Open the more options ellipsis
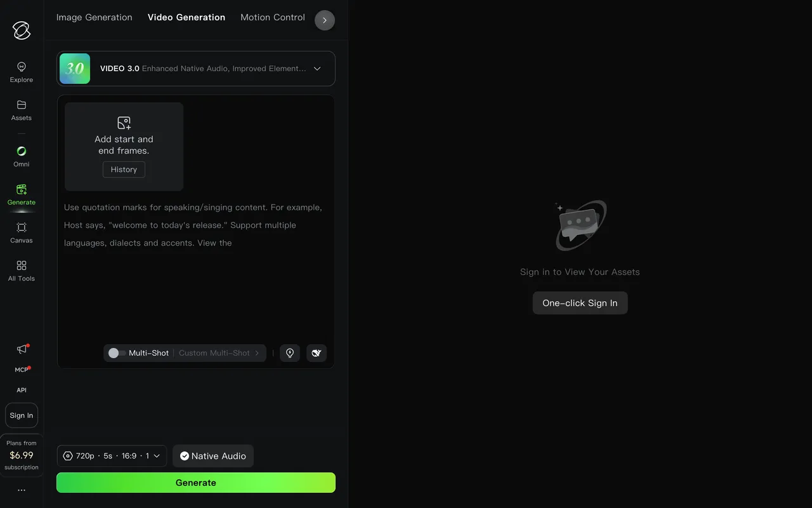This screenshot has width=812, height=508. tap(22, 490)
